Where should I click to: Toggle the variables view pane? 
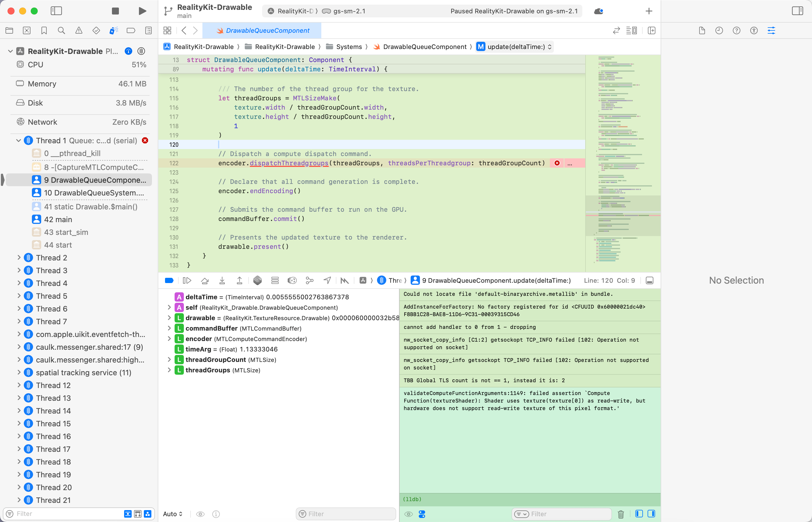coord(639,514)
